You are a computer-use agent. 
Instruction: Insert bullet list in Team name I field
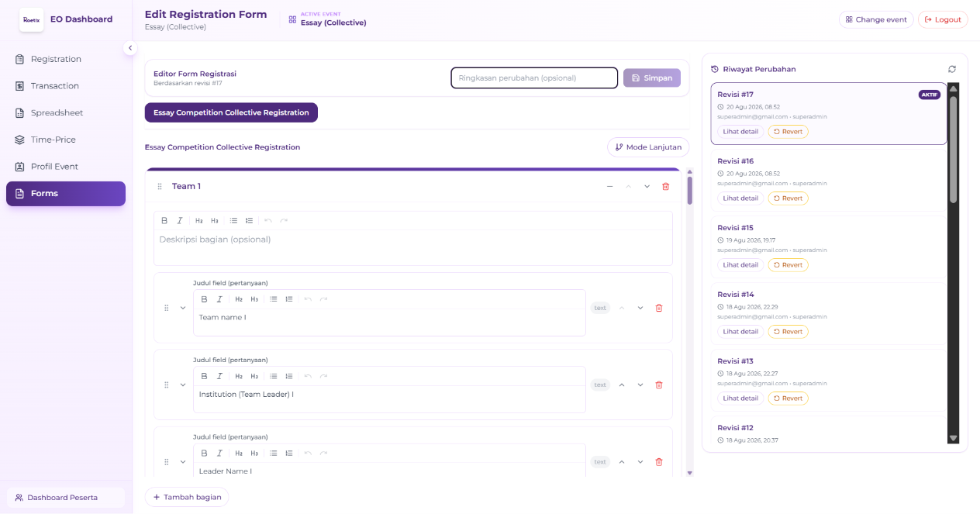pyautogui.click(x=273, y=299)
